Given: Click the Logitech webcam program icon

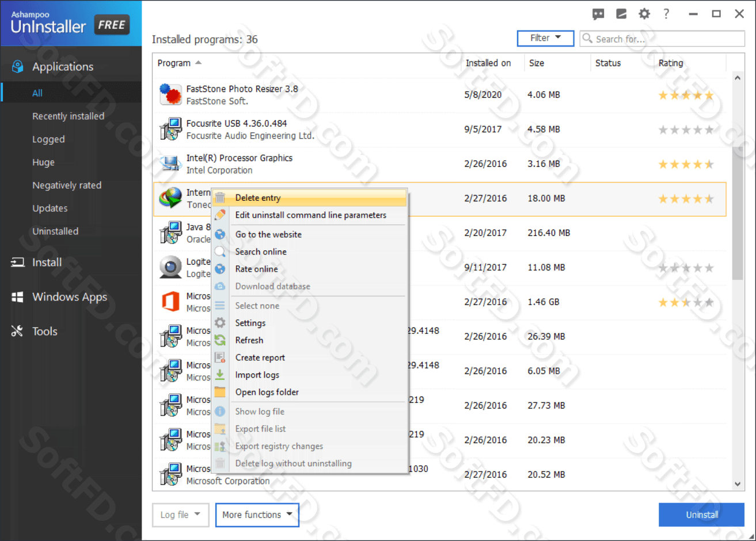Looking at the screenshot, I should [170, 267].
